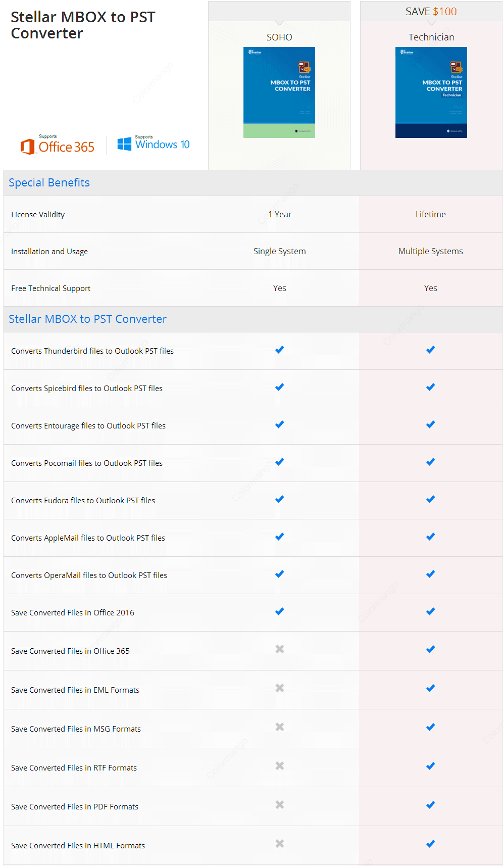The height and width of the screenshot is (866, 504).
Task: Click Technician checkmark for MSG Formats
Action: (430, 727)
